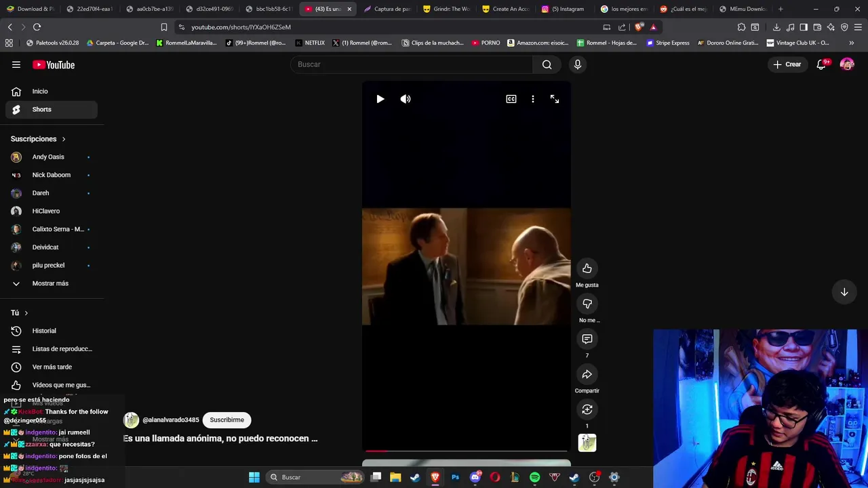Click the YouTube Buscar search field
Image resolution: width=868 pixels, height=488 pixels.
(412, 64)
